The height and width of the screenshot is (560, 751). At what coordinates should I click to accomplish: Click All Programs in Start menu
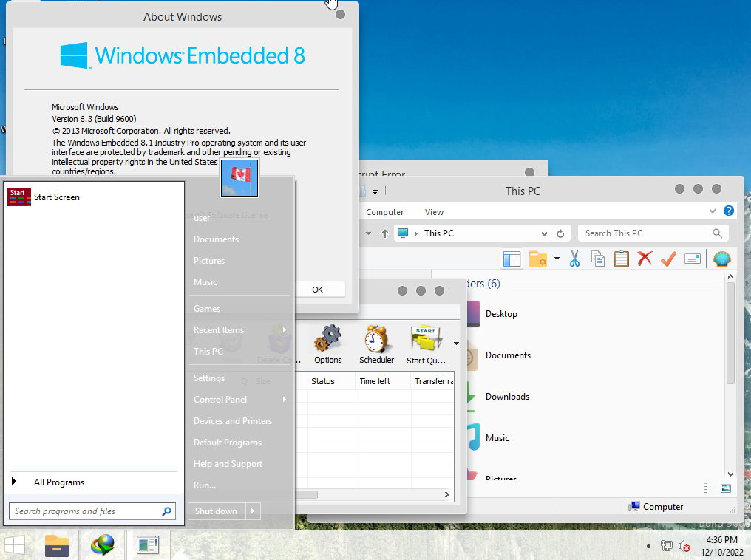[59, 482]
